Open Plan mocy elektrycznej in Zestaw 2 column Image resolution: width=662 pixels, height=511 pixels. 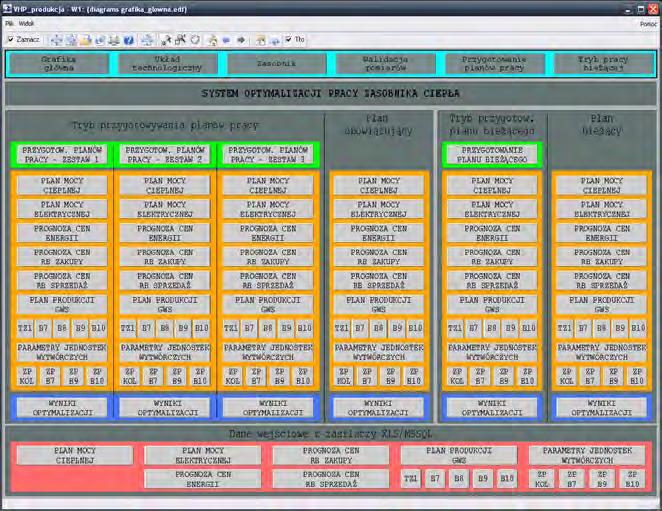[165, 209]
